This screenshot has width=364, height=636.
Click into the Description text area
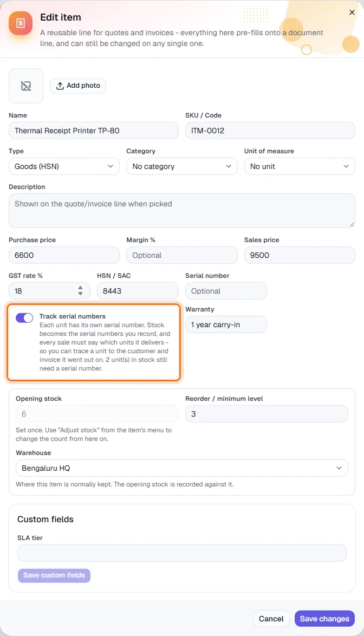[x=181, y=211]
